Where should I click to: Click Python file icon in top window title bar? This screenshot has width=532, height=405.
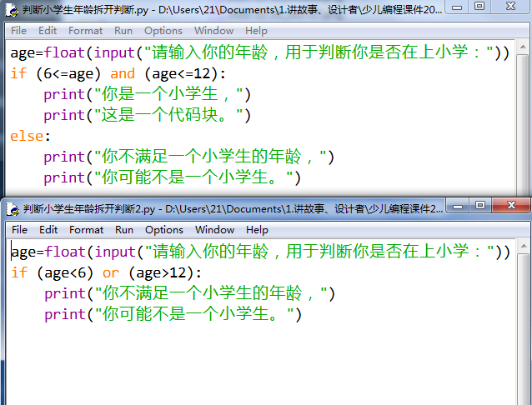click(12, 10)
